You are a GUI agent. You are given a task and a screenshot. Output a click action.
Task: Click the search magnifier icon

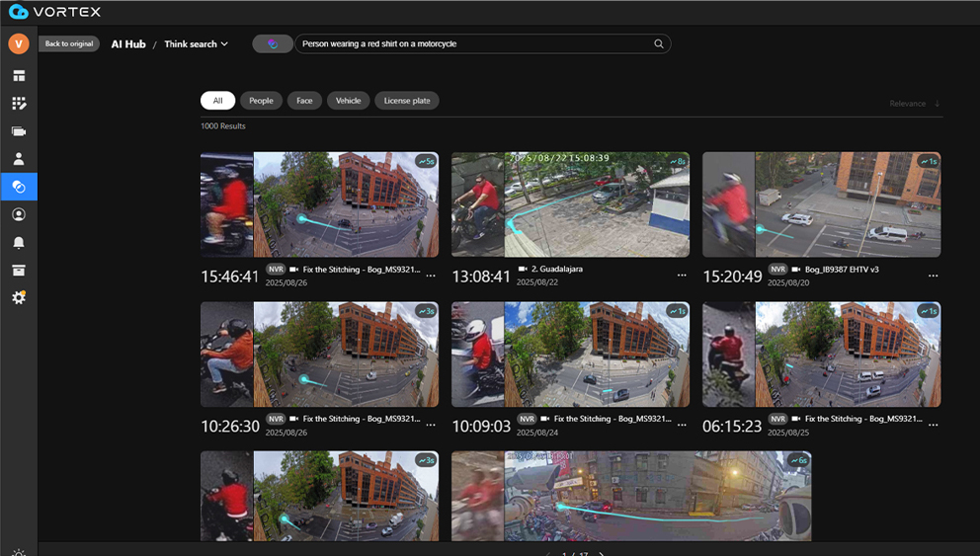pyautogui.click(x=659, y=43)
